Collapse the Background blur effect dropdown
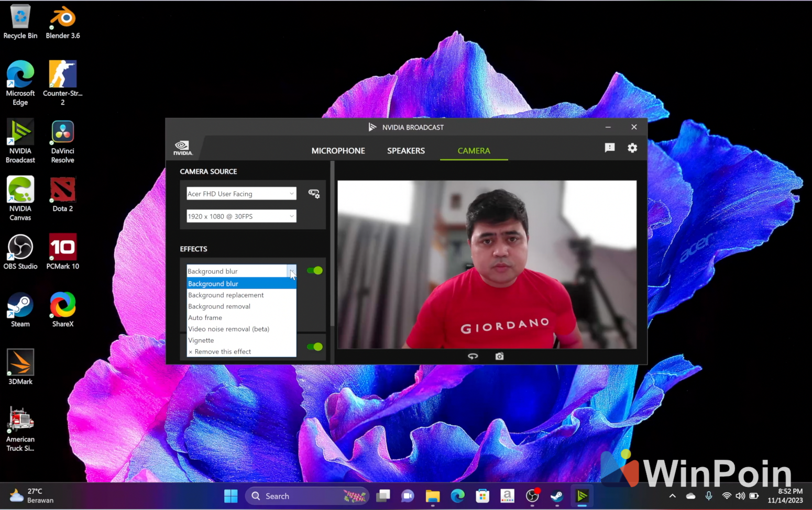The width and height of the screenshot is (812, 510). pos(291,271)
